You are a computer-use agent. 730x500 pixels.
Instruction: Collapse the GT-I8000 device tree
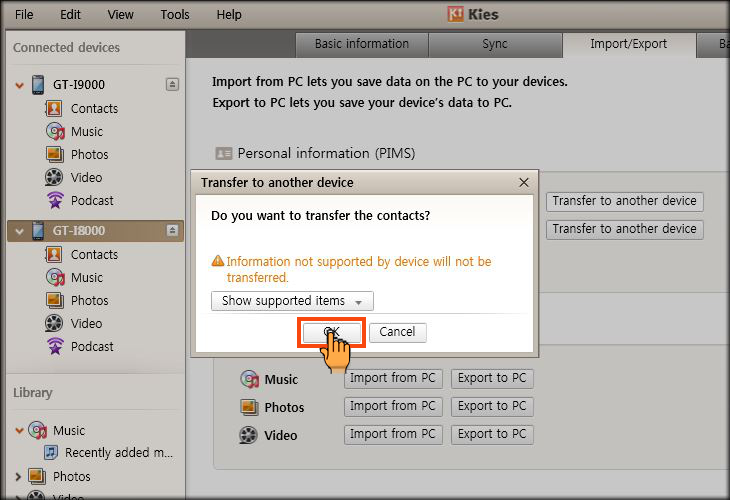(20, 231)
